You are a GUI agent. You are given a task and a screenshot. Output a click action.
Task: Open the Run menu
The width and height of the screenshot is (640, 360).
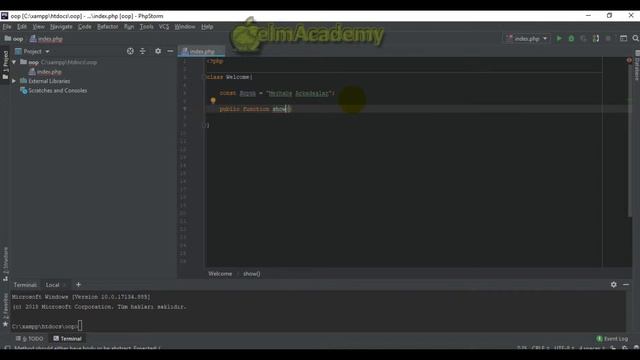(129, 27)
